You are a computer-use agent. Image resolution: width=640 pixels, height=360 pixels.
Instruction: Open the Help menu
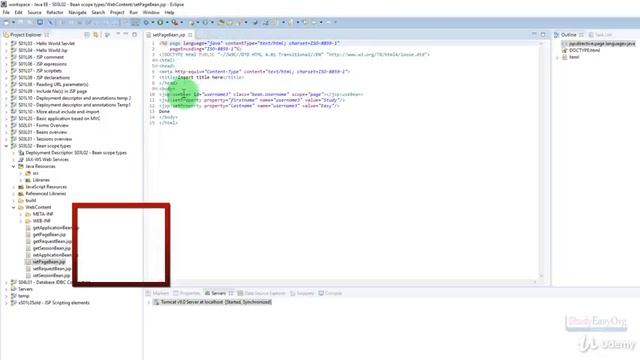[169, 12]
